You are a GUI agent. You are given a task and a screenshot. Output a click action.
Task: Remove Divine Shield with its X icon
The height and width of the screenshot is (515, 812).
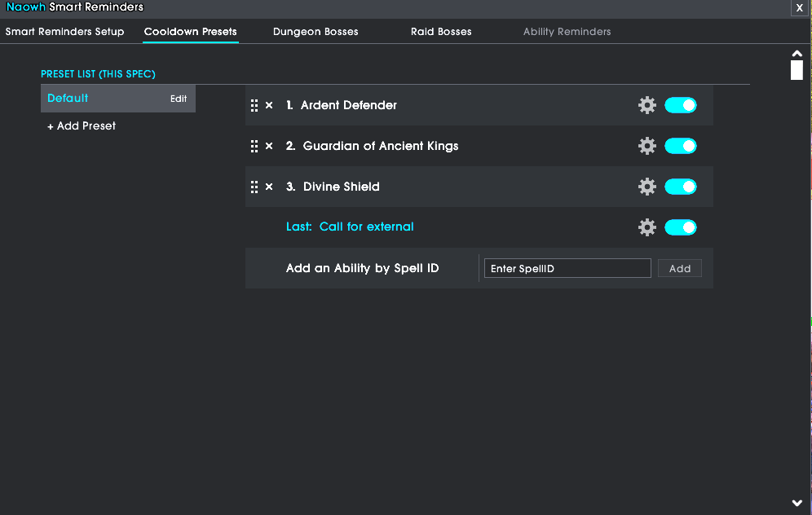point(269,187)
